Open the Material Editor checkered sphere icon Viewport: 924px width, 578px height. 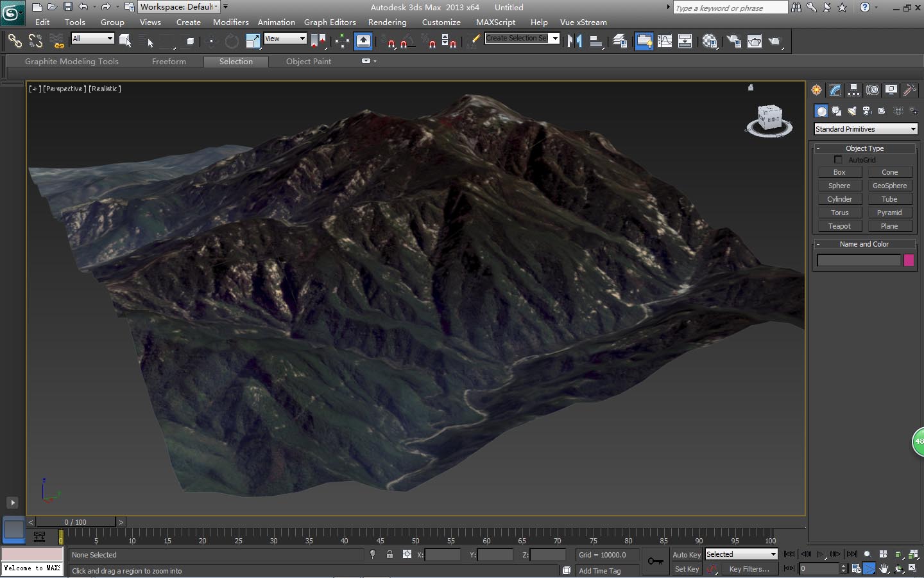pyautogui.click(x=710, y=41)
